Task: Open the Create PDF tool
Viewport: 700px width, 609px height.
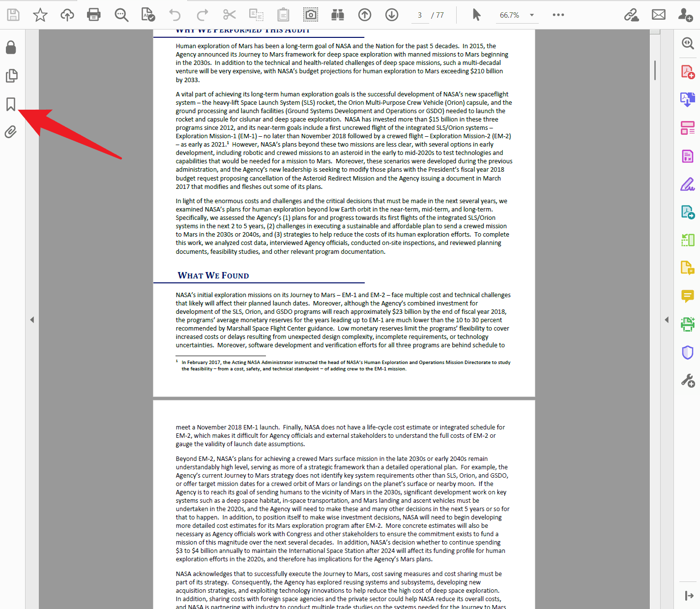Action: pyautogui.click(x=688, y=72)
